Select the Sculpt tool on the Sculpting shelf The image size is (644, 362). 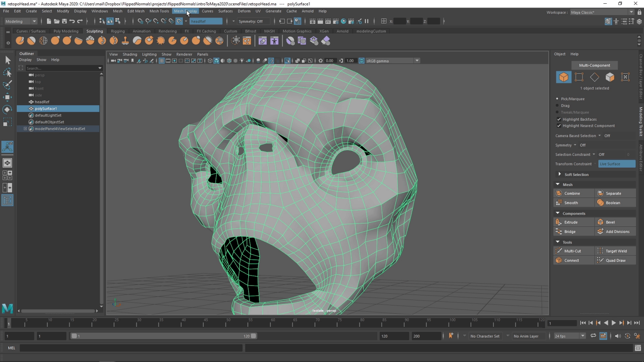click(20, 40)
